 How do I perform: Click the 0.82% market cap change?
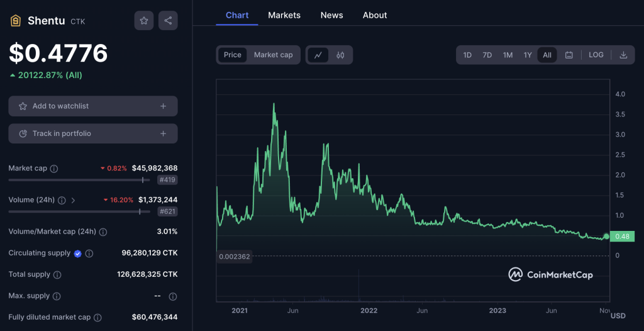(x=114, y=168)
